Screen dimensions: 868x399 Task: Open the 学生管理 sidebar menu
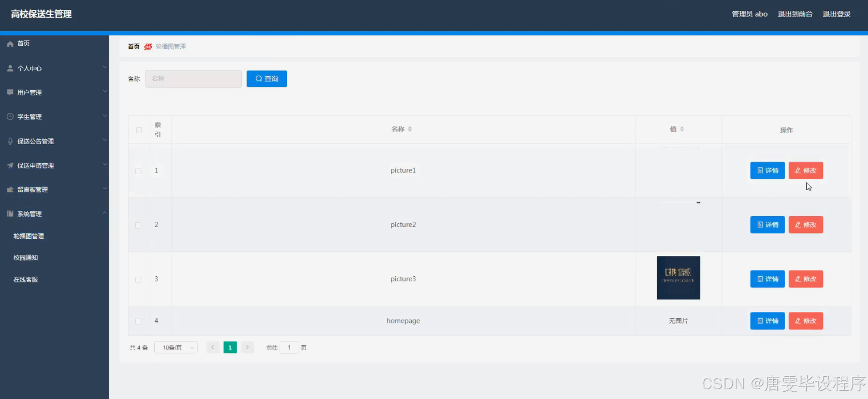point(54,117)
